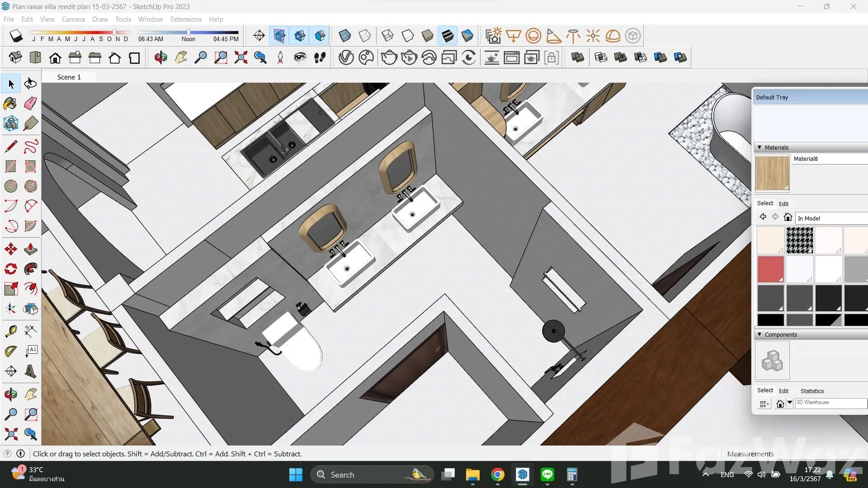Switch to Iso view house icon

(x=15, y=57)
